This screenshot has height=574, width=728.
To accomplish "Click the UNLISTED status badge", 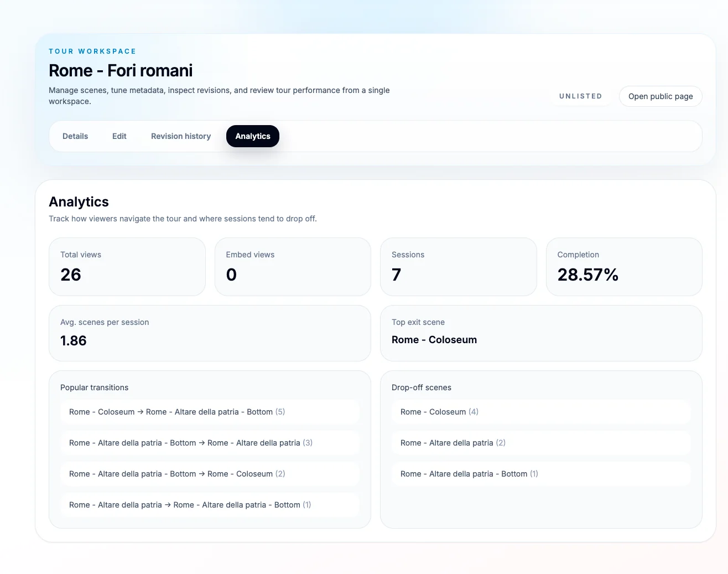I will point(581,96).
